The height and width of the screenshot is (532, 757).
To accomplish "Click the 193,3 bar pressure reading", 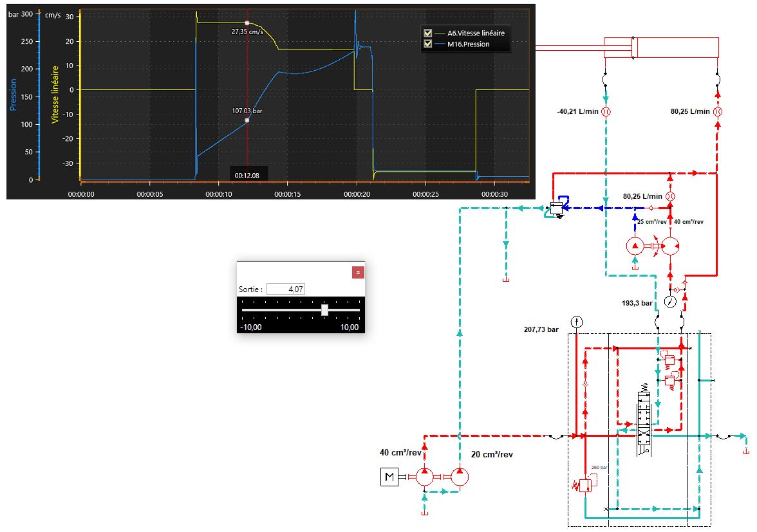I will [x=637, y=303].
